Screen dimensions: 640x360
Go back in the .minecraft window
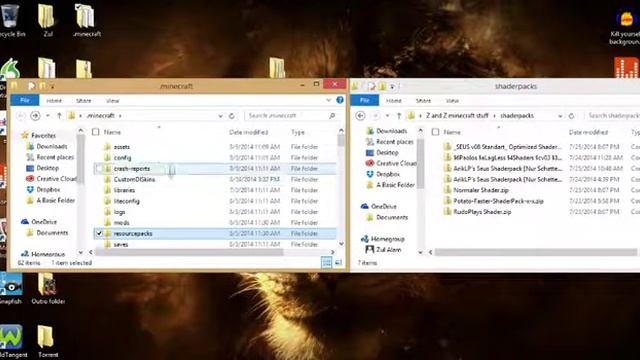(20, 116)
